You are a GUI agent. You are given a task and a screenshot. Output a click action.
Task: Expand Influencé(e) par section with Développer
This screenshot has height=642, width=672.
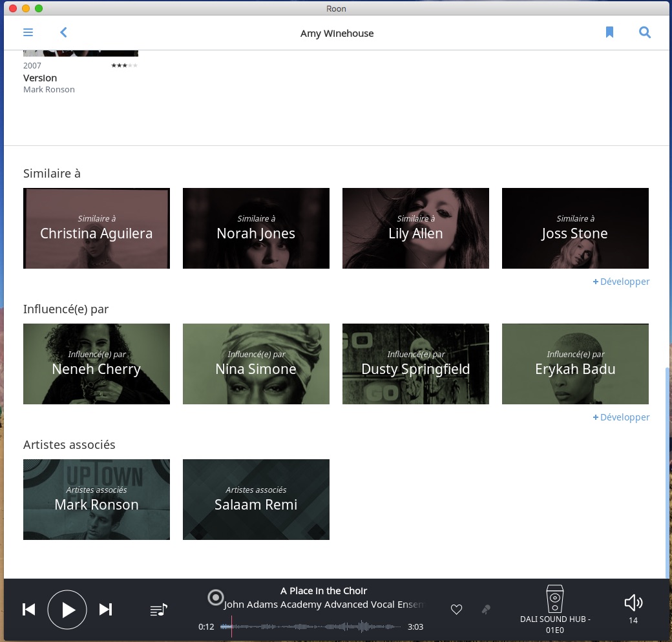621,417
